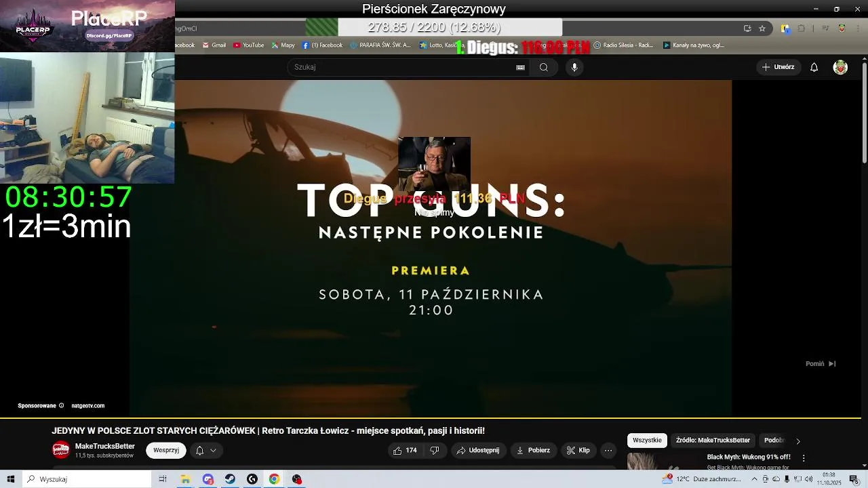The width and height of the screenshot is (868, 488).
Task: Like the video with 174 likes
Action: coord(405,450)
